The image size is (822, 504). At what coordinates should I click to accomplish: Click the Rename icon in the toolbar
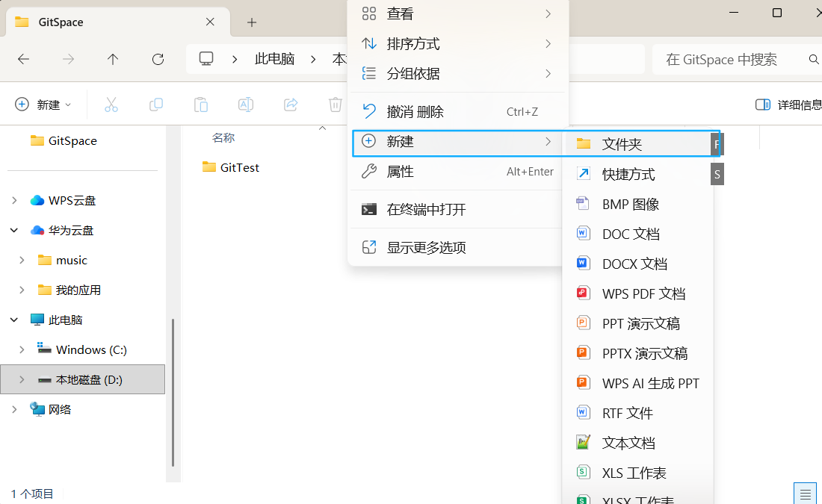pos(246,105)
